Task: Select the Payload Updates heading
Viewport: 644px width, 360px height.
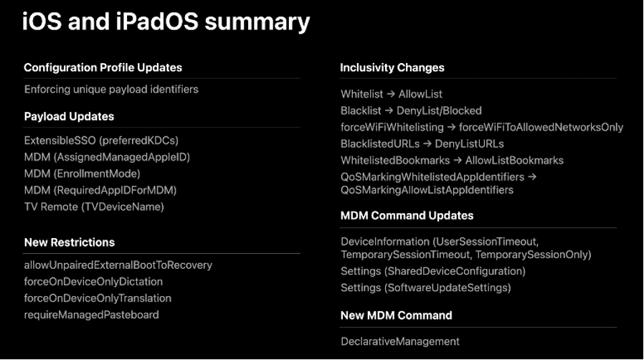Action: click(69, 116)
